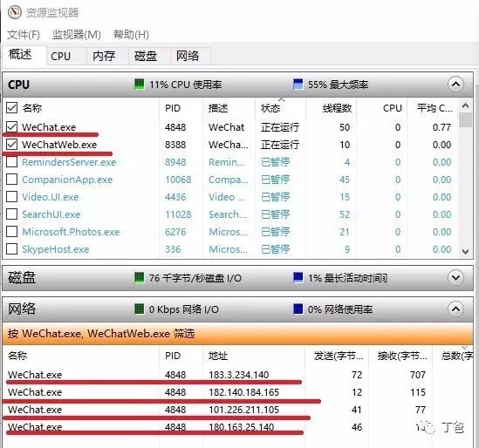The width and height of the screenshot is (479, 448).
Task: Sort by 状态 column header
Action: pyautogui.click(x=270, y=108)
